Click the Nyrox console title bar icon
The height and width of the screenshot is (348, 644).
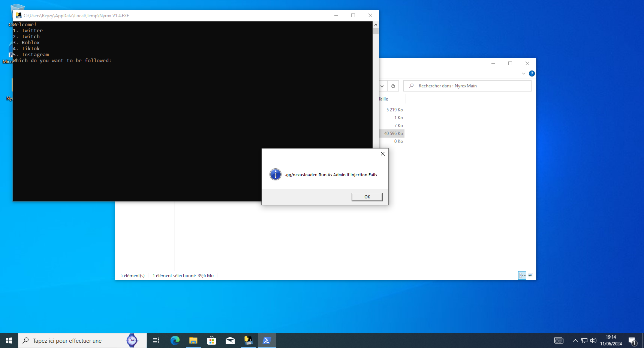coord(19,15)
